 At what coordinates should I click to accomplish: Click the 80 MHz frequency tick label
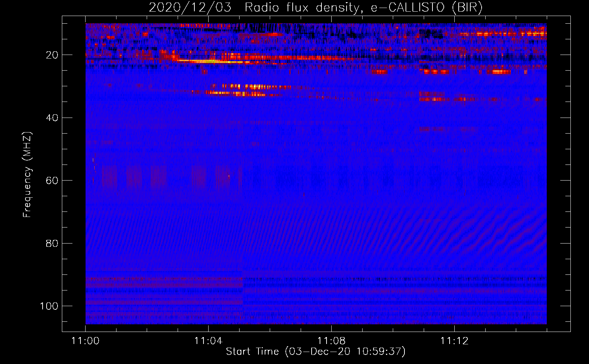tap(52, 243)
